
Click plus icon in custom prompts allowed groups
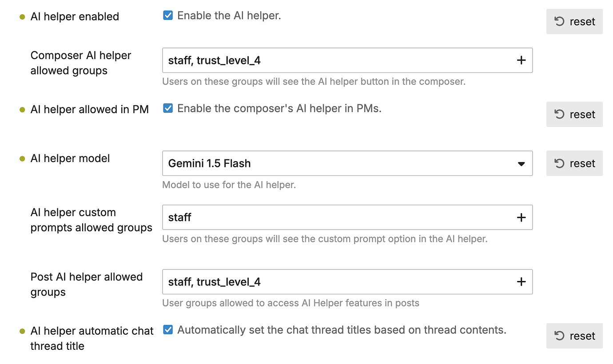(x=521, y=218)
